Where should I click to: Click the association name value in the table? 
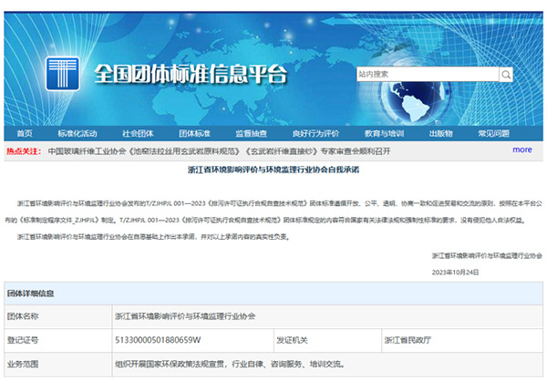pyautogui.click(x=185, y=316)
